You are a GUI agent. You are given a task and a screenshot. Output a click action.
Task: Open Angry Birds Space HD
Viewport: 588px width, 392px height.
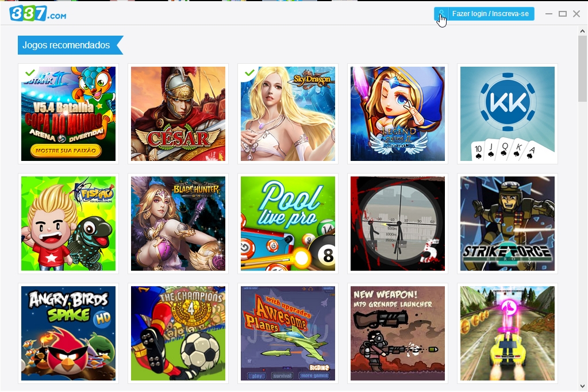click(x=68, y=333)
